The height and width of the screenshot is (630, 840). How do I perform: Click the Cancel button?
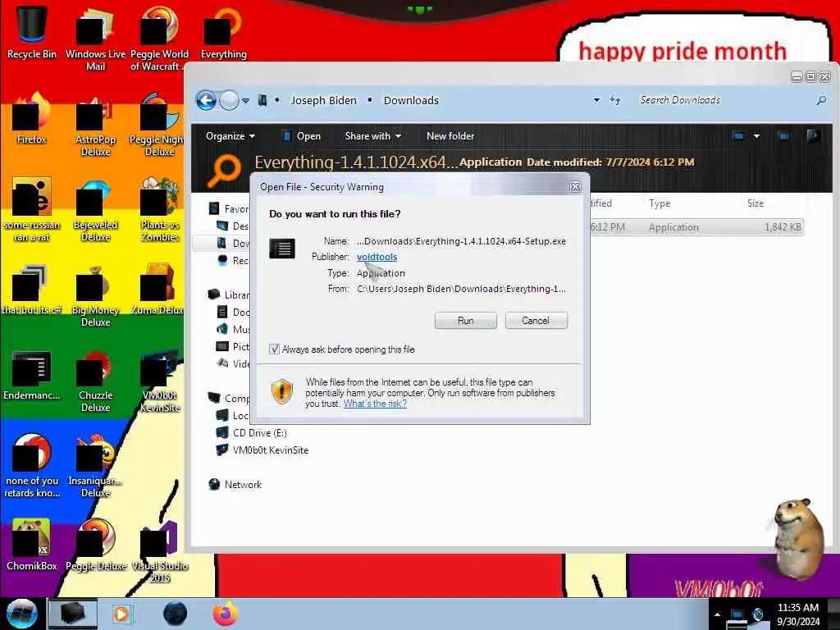pyautogui.click(x=536, y=321)
